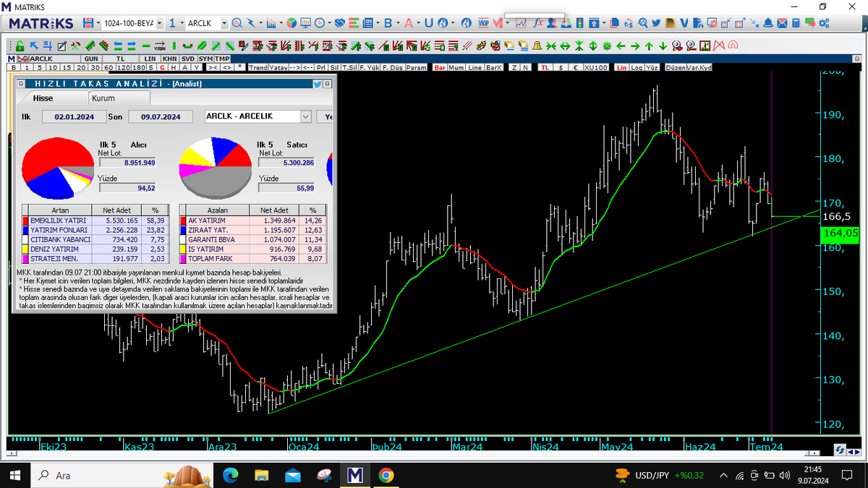The width and height of the screenshot is (868, 488).
Task: Click the padlock lock drawing icon
Action: (x=20, y=46)
